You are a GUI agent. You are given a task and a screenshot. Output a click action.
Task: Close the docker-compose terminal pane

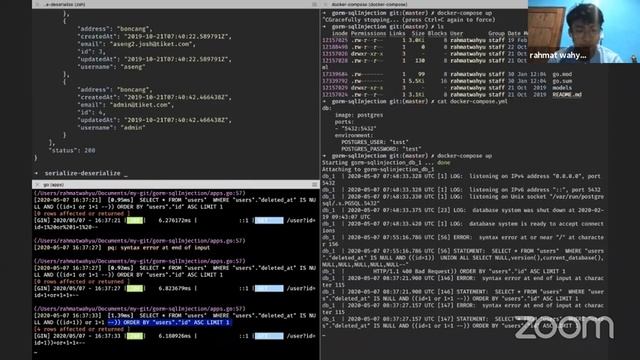325,4
